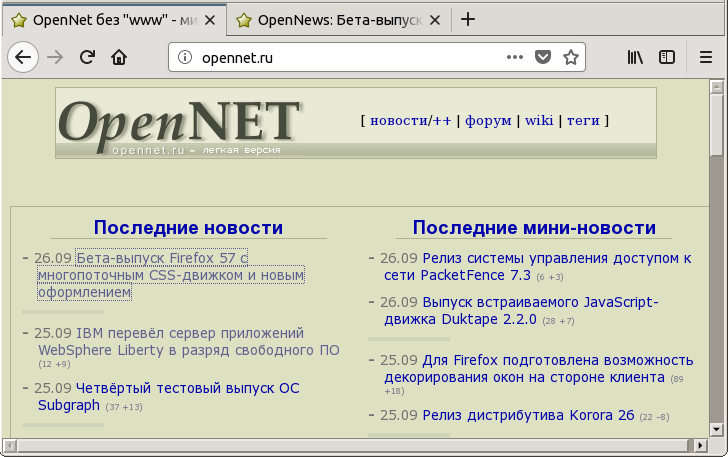Open the Firefox hamburger menu

tap(706, 57)
